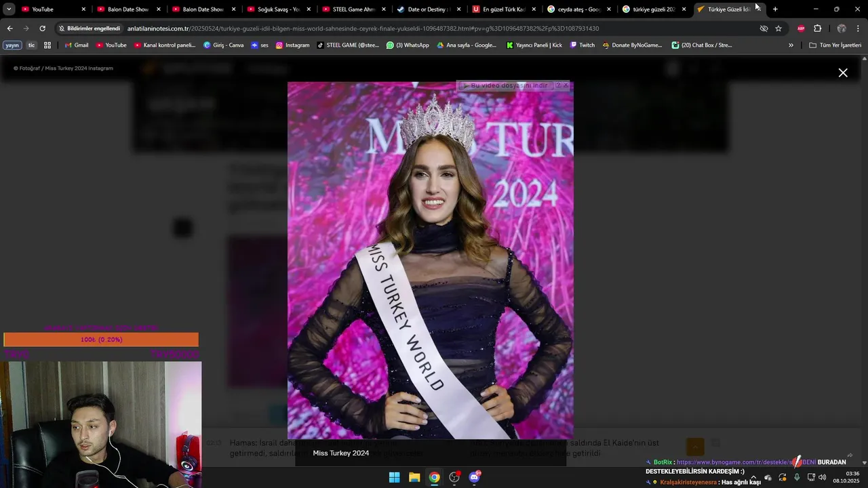Open the Gmail bookmark
This screenshot has height=488, width=868.
[76, 45]
